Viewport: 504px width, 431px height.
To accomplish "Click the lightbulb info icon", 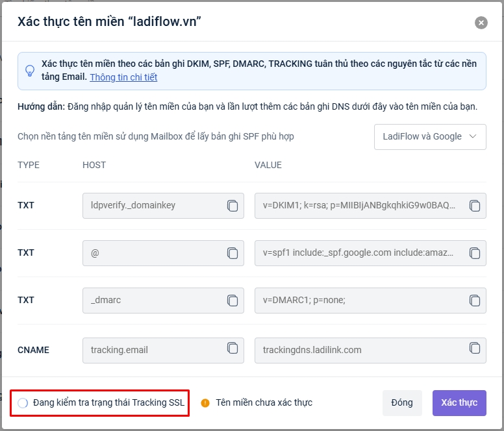I will click(x=30, y=71).
